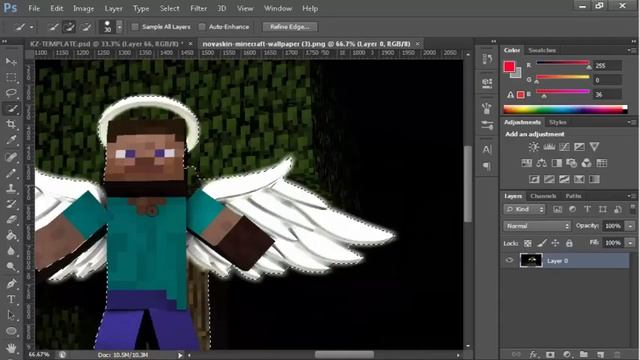640x360 pixels.
Task: Toggle lock transparent pixels
Action: [528, 243]
